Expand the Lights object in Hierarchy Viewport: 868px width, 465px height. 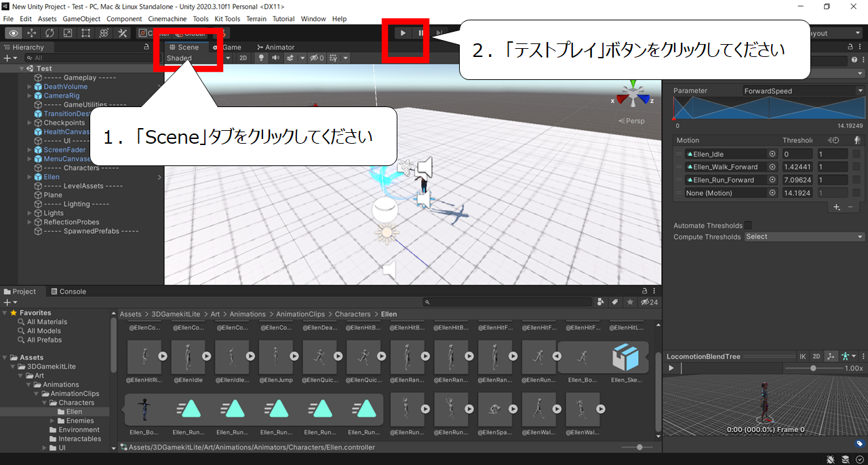pos(29,213)
